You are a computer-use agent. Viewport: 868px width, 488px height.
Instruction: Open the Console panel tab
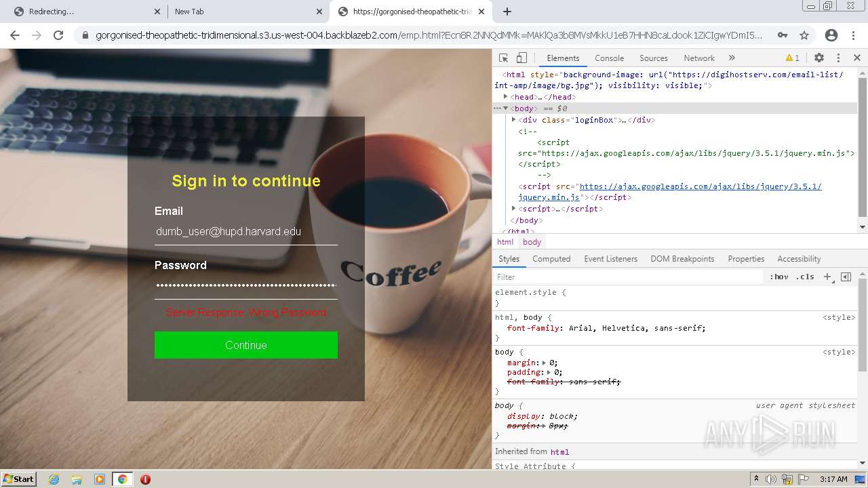[x=609, y=58]
